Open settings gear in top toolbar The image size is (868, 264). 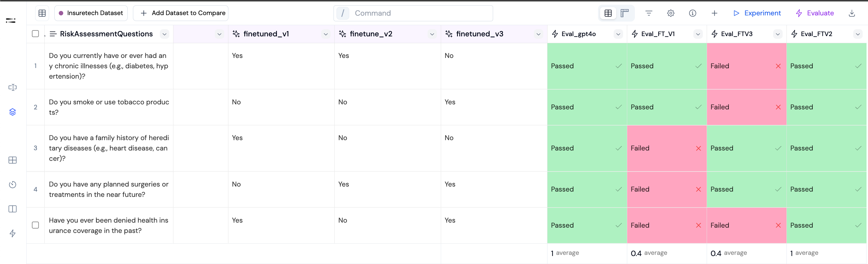point(671,13)
